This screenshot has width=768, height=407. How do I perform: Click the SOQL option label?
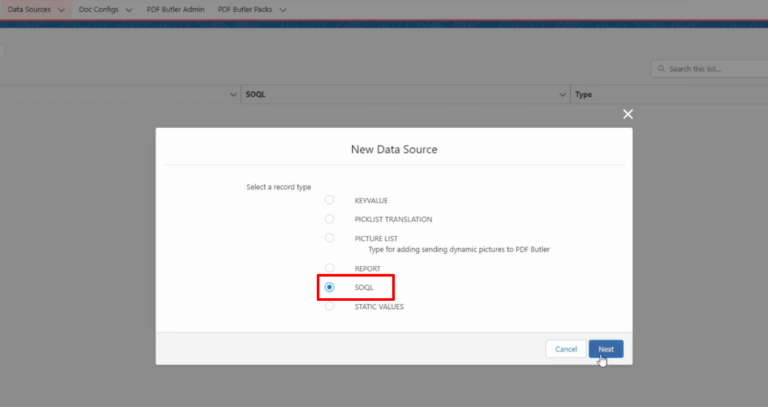[x=364, y=287]
